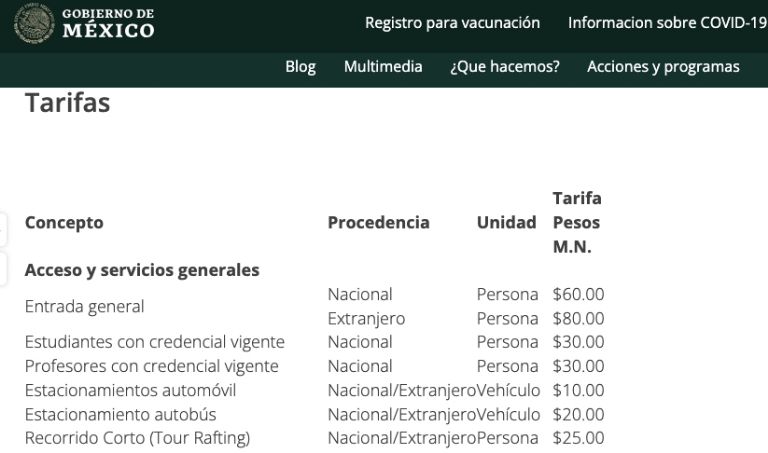Image resolution: width=768 pixels, height=453 pixels.
Task: Click the $80.00 Extranjero price
Action: click(x=578, y=318)
